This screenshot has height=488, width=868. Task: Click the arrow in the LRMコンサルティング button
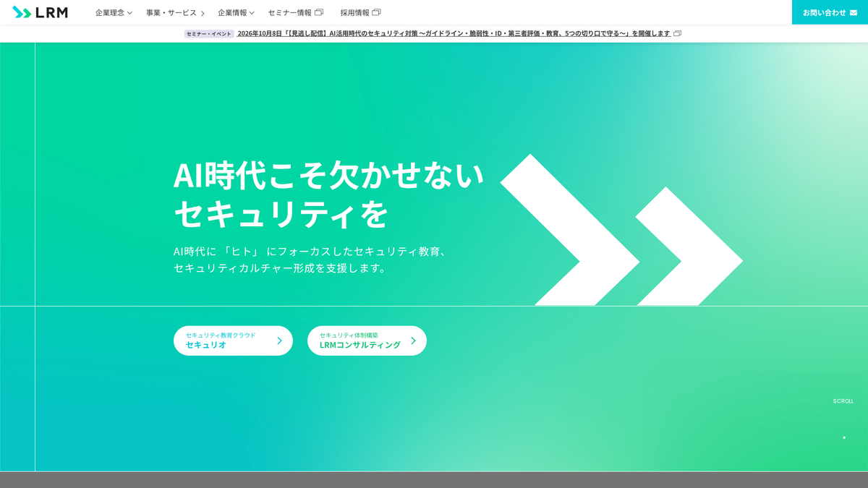pos(413,341)
